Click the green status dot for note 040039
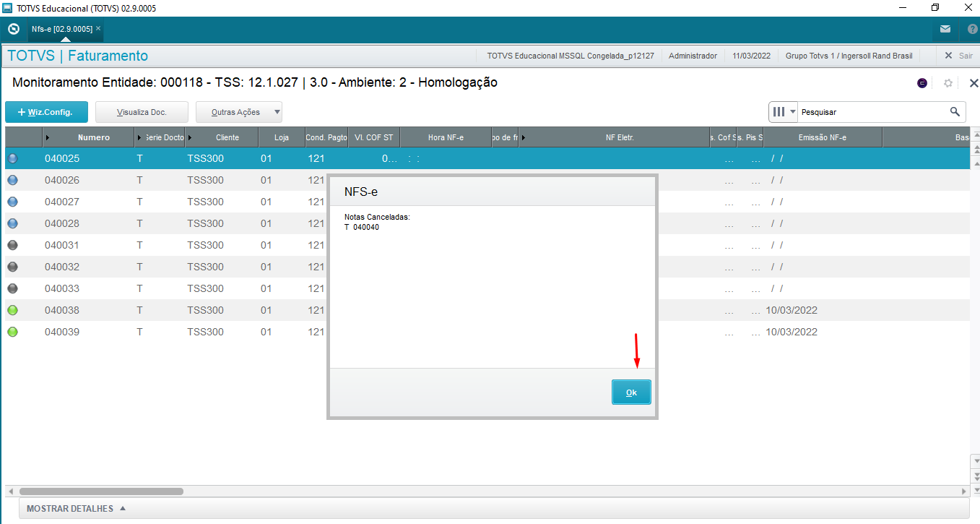Image resolution: width=980 pixels, height=524 pixels. [x=12, y=332]
